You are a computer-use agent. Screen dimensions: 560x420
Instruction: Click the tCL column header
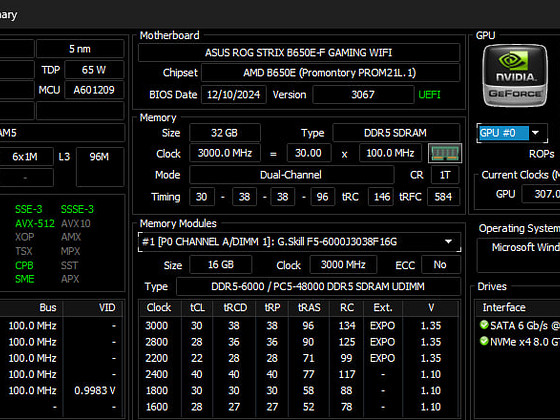tap(197, 308)
